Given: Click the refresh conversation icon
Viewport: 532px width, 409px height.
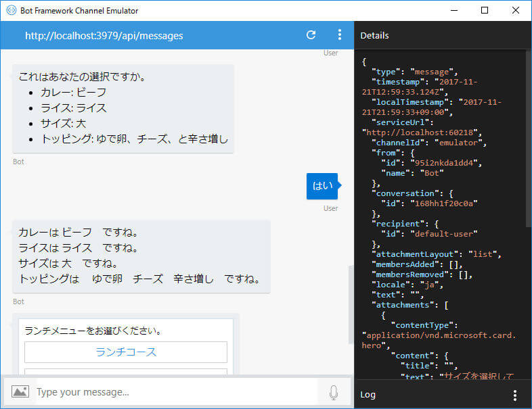Looking at the screenshot, I should click(311, 35).
